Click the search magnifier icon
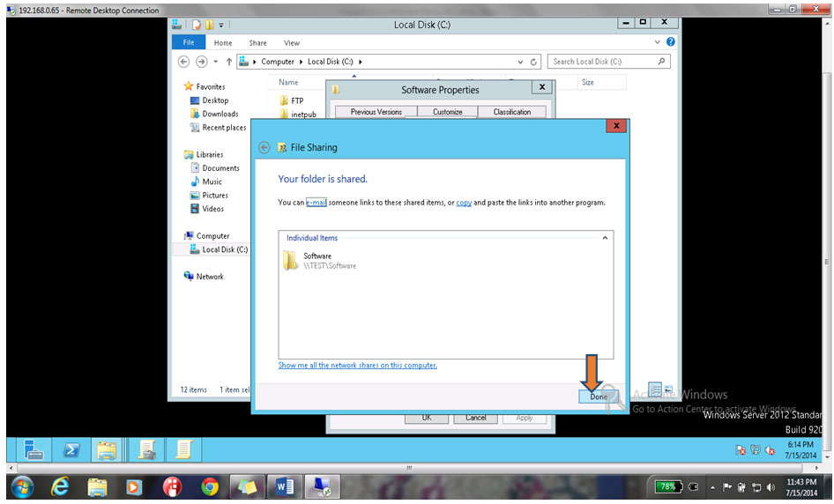Image resolution: width=834 pixels, height=504 pixels. click(x=661, y=62)
